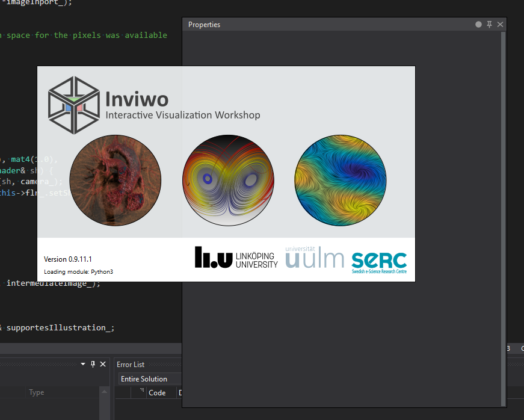Close the bottom-left tool panel
Viewport: 524px width, 420px height.
(x=103, y=364)
